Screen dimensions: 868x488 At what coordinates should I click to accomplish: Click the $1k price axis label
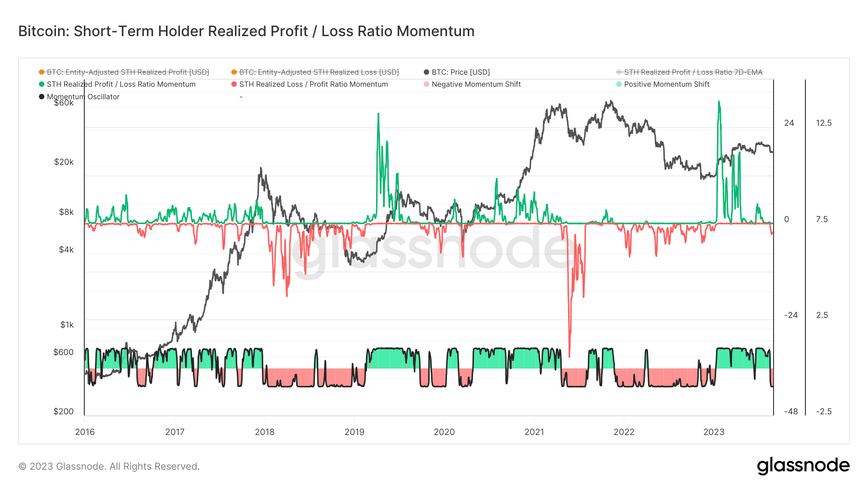point(67,325)
